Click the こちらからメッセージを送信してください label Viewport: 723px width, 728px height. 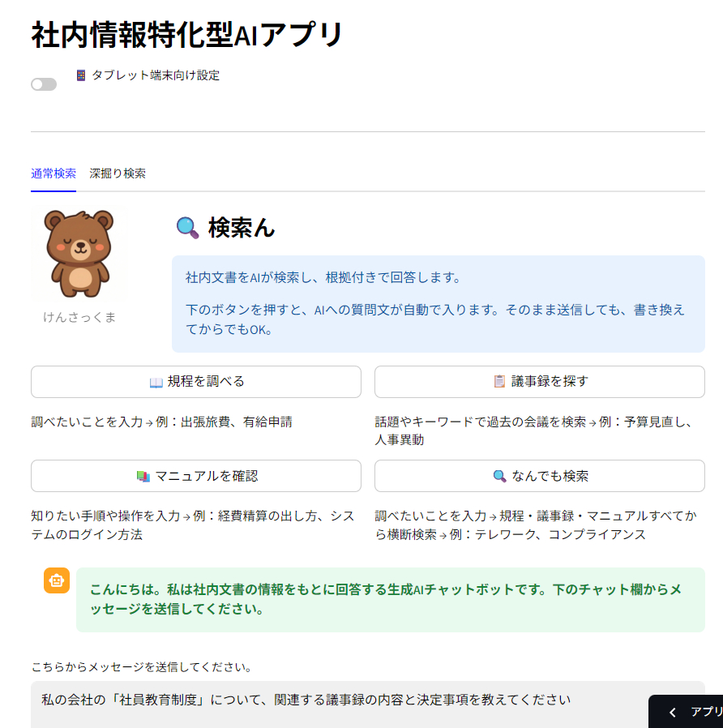142,667
